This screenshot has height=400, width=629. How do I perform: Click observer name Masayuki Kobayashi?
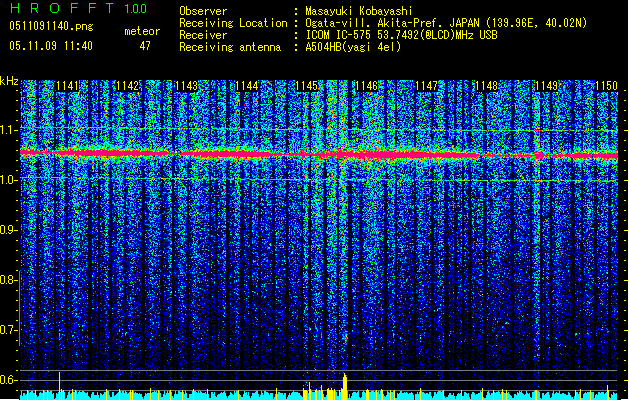[359, 11]
